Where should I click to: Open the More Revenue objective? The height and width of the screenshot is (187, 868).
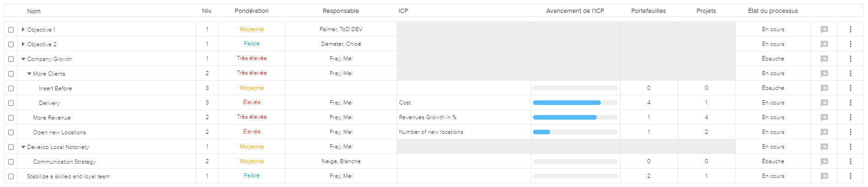52,118
